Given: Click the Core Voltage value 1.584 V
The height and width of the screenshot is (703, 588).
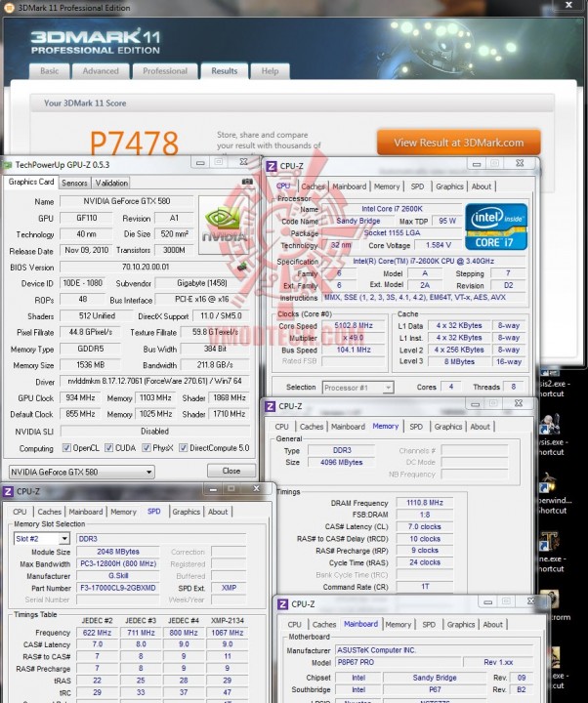Looking at the screenshot, I should [x=439, y=245].
